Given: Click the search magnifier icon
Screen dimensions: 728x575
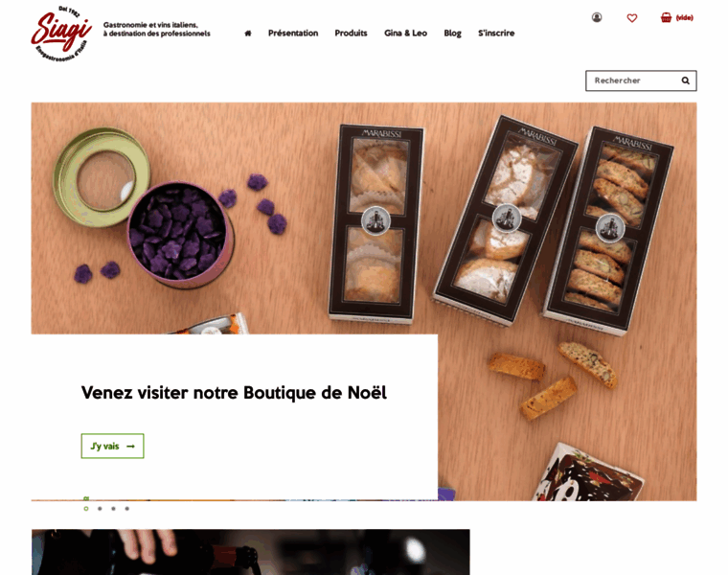Looking at the screenshot, I should 685,80.
